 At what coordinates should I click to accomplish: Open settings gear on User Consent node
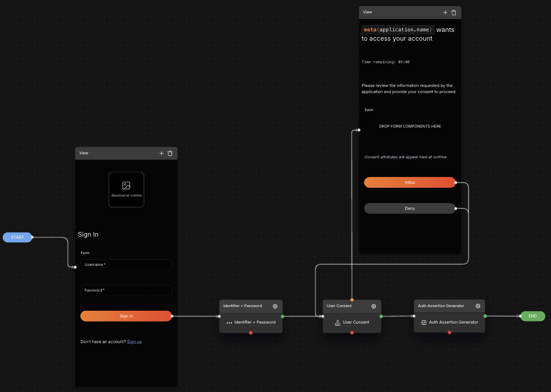click(x=373, y=306)
